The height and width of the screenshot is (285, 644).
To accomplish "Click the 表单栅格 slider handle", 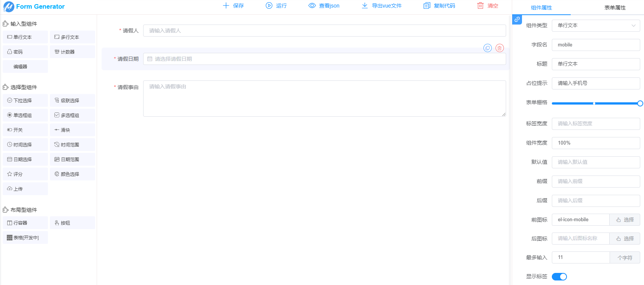I will 640,103.
